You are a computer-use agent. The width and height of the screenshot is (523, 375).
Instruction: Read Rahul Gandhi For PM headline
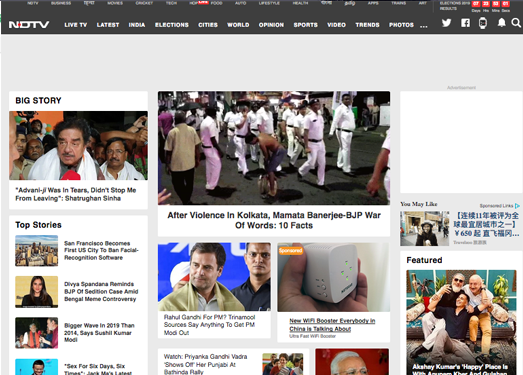click(209, 325)
